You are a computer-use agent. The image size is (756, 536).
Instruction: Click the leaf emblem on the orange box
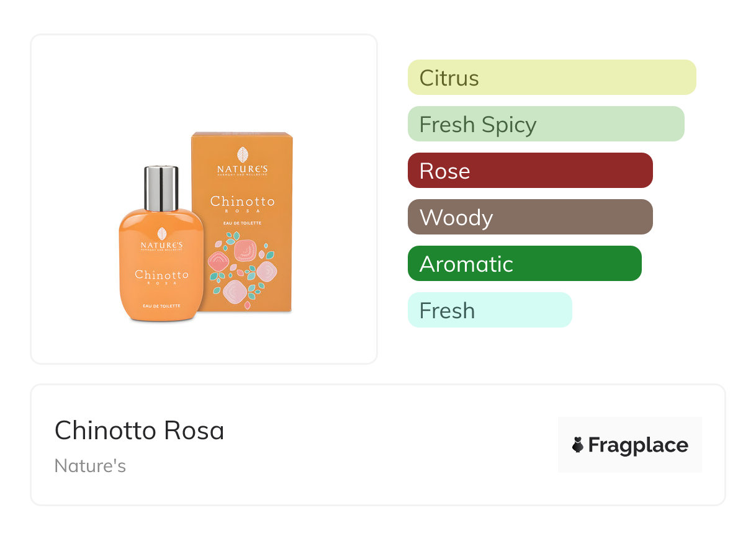pos(242,154)
